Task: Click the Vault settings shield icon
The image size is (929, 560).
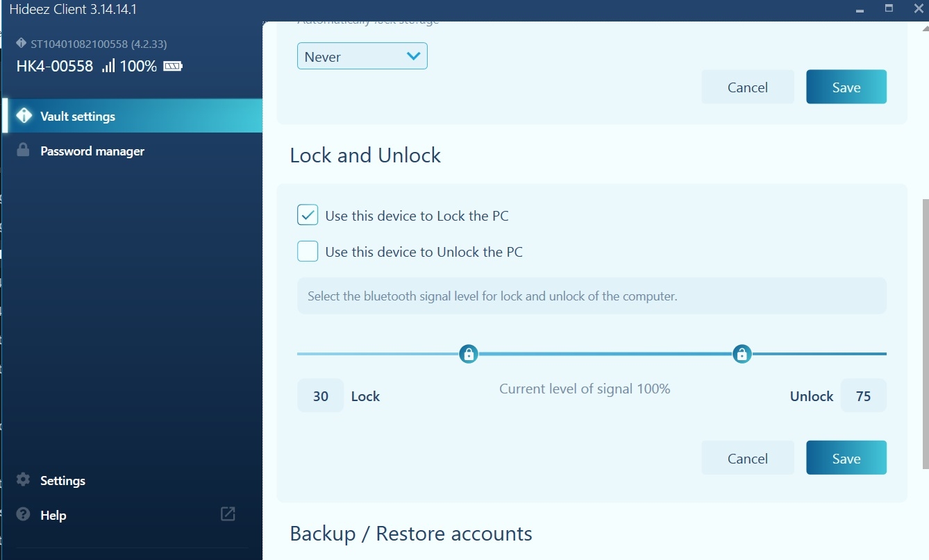Action: click(24, 116)
